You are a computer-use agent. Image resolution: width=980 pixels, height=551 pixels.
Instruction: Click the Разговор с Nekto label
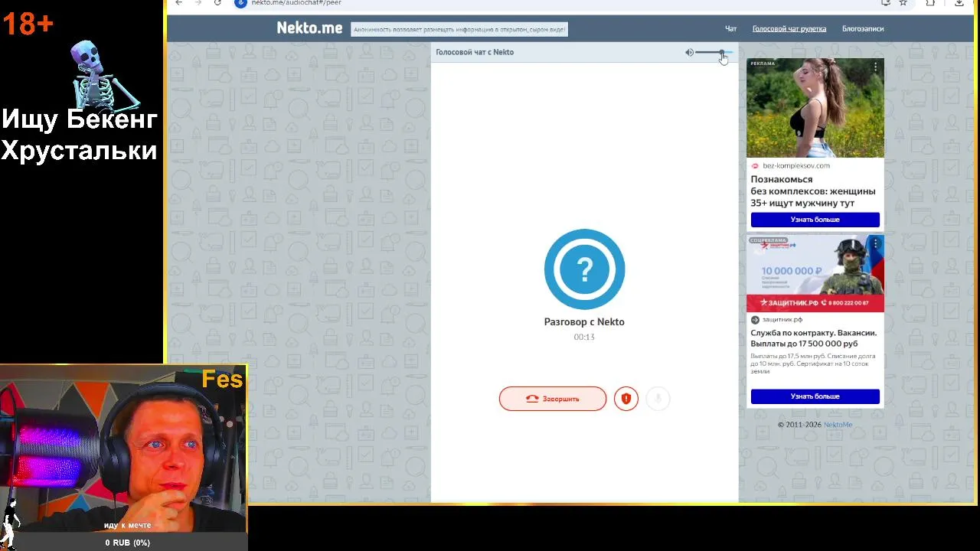pyautogui.click(x=584, y=322)
